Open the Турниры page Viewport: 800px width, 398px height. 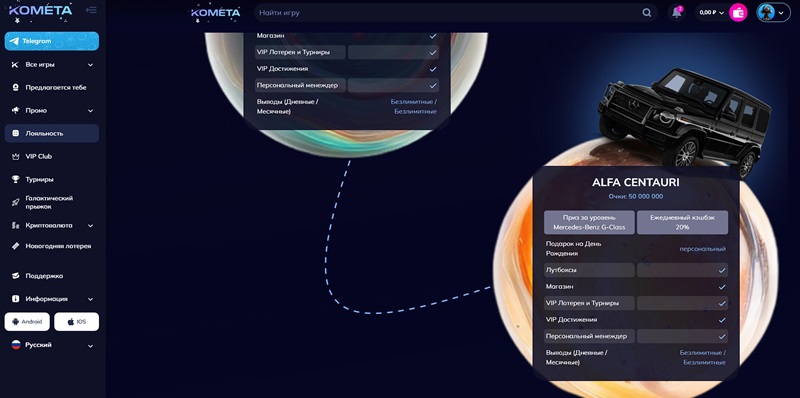coord(40,180)
